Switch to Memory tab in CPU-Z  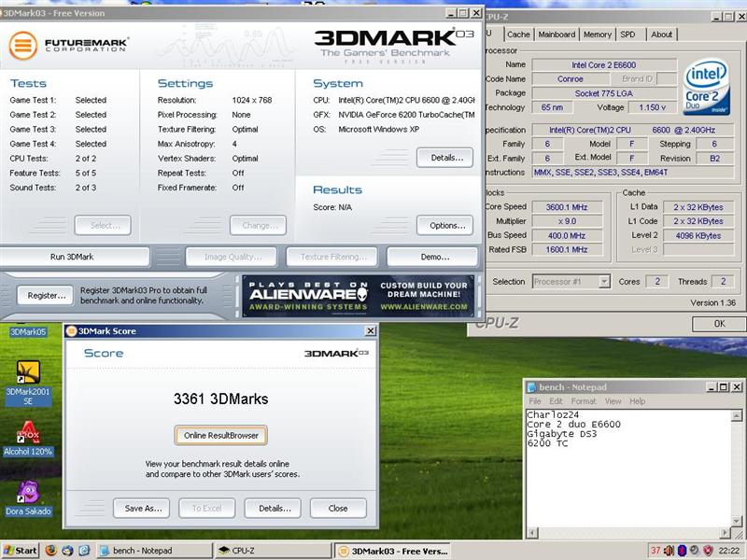[x=598, y=35]
